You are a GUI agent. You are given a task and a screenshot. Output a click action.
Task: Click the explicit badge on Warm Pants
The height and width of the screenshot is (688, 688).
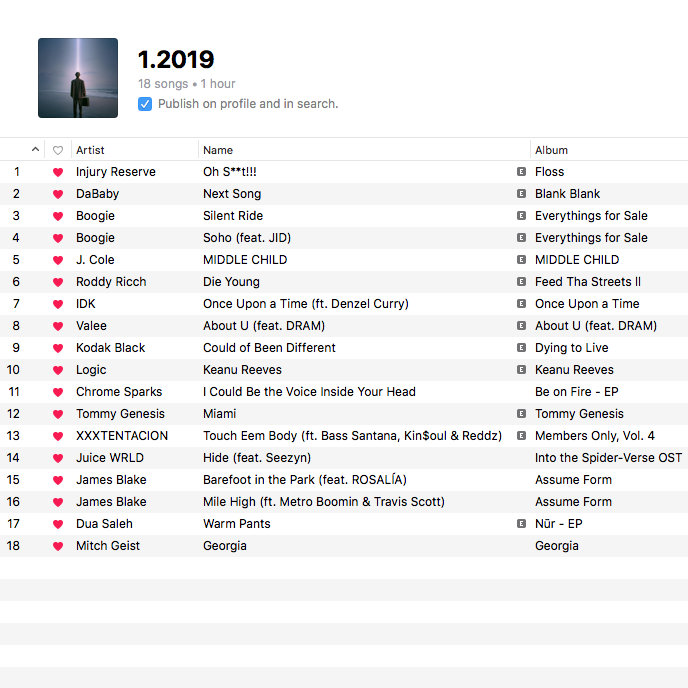pos(521,523)
